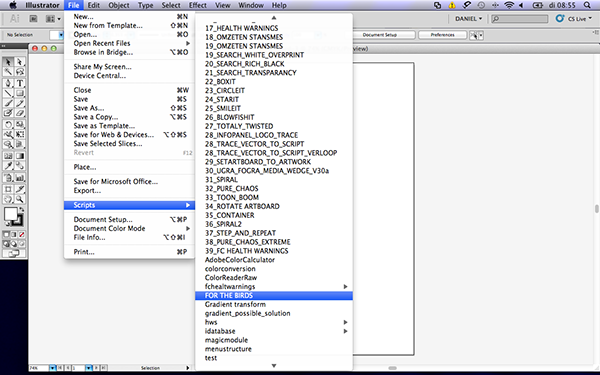
Task: Select the Artboard tool
Action: (8, 189)
